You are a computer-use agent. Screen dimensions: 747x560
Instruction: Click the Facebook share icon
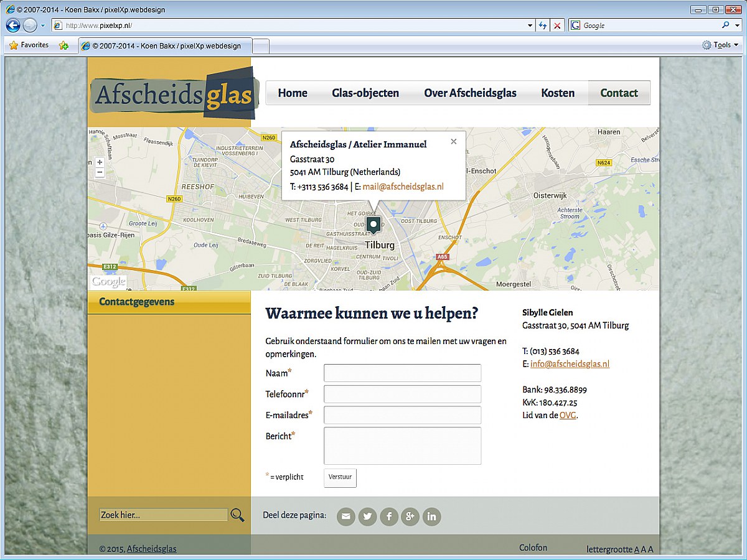[388, 516]
